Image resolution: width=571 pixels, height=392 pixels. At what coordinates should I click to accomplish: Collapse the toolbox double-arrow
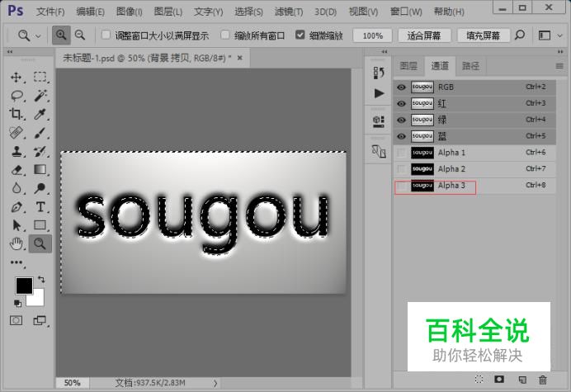10,52
